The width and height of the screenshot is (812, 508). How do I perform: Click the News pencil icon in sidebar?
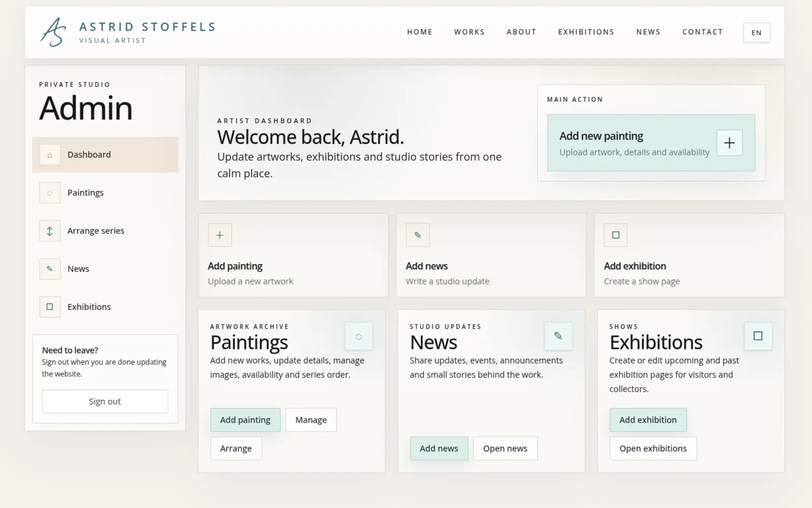pos(50,269)
